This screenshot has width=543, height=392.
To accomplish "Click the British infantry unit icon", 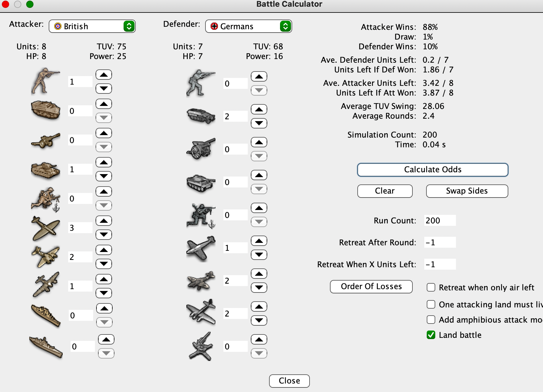I will pos(46,81).
